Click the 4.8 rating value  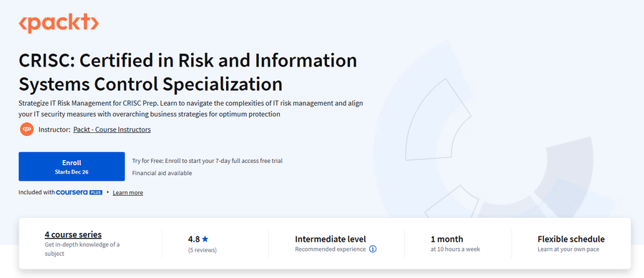pyautogui.click(x=194, y=239)
